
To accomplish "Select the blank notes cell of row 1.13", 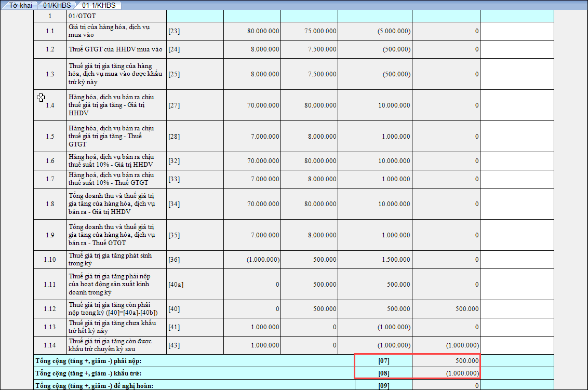I will click(516, 327).
